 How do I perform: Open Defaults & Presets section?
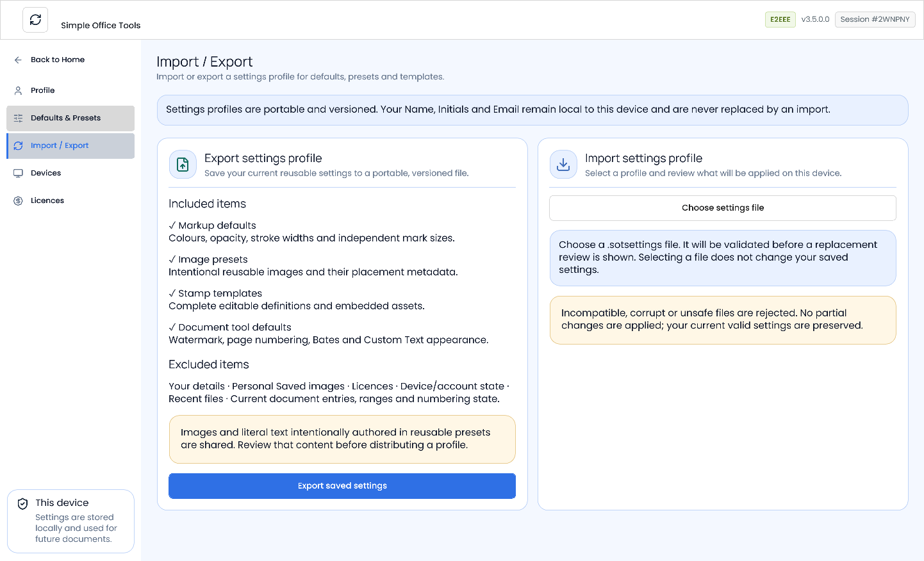[70, 118]
